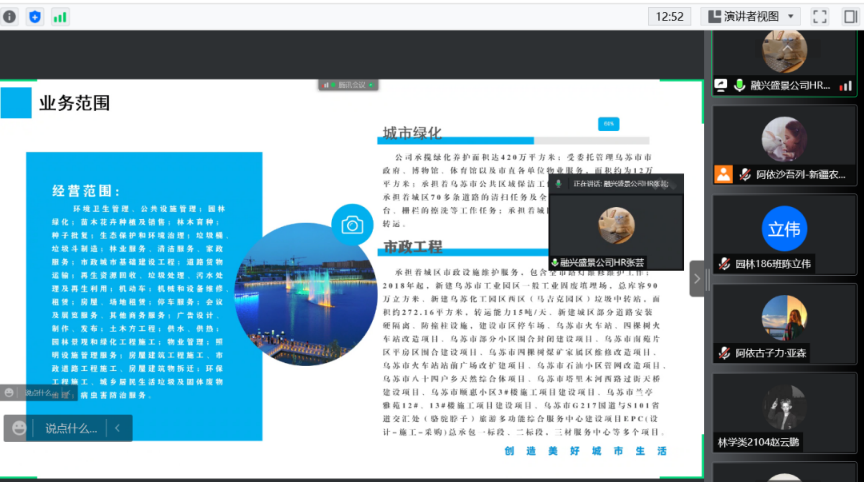Collapse the participant video sidebar
The height and width of the screenshot is (482, 864).
coord(696,278)
